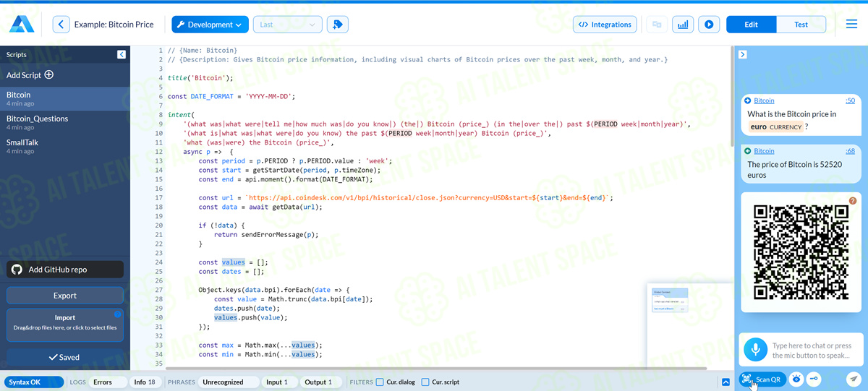Click the play tutorial icon
This screenshot has height=391, width=868.
[709, 25]
